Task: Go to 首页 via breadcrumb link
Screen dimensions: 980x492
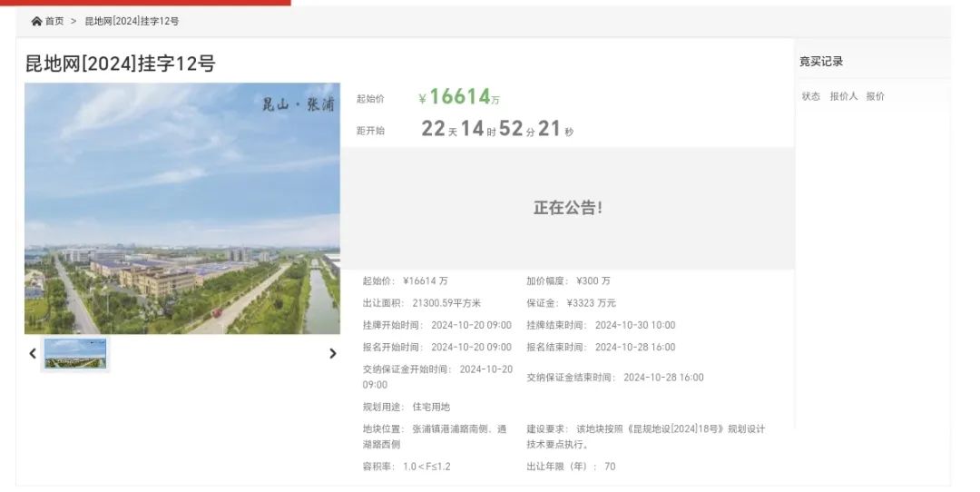Action: [54, 21]
